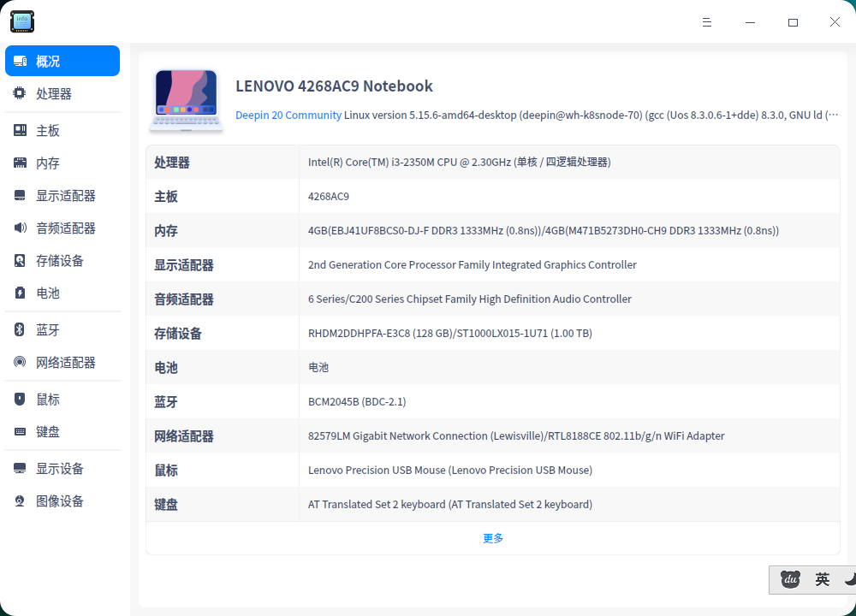Go to 鼠标 in the sidebar

pyautogui.click(x=62, y=399)
